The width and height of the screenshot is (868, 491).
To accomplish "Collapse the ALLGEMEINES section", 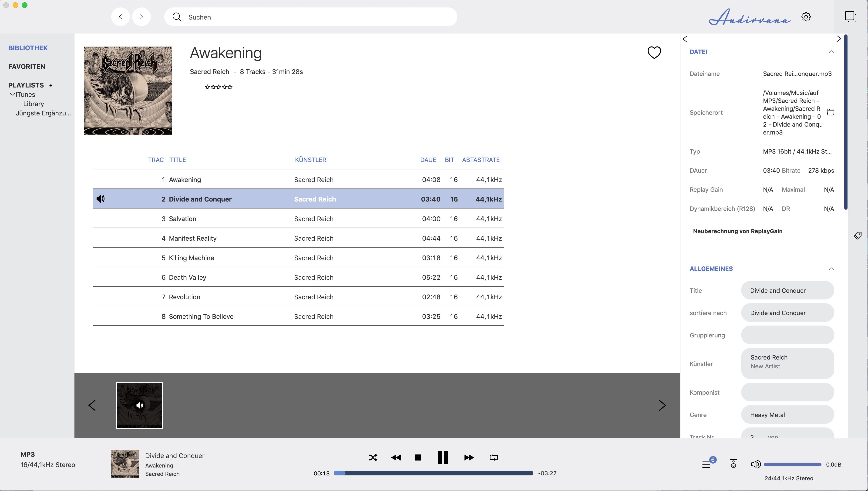I will 831,269.
